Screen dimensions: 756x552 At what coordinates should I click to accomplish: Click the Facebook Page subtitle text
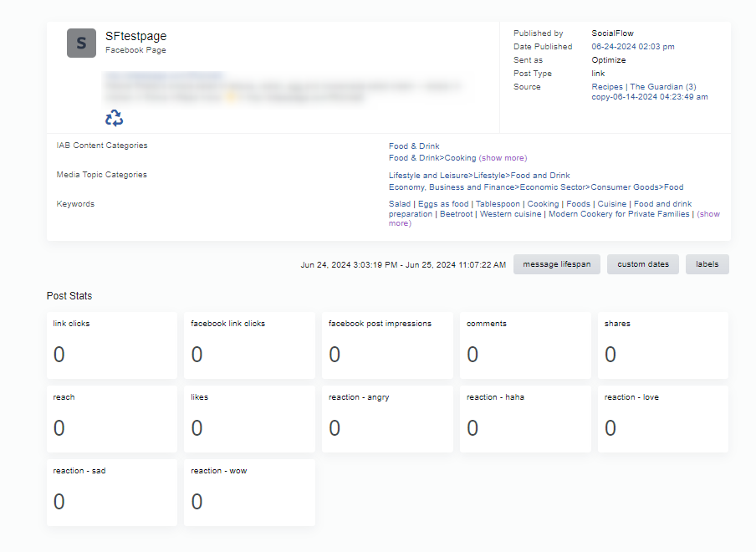click(135, 50)
